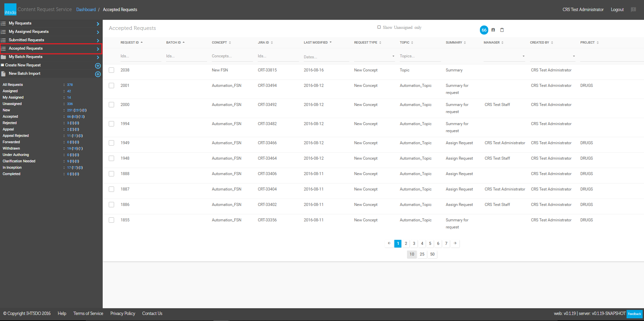Click the folder icon for My Batch Requests

click(3, 57)
